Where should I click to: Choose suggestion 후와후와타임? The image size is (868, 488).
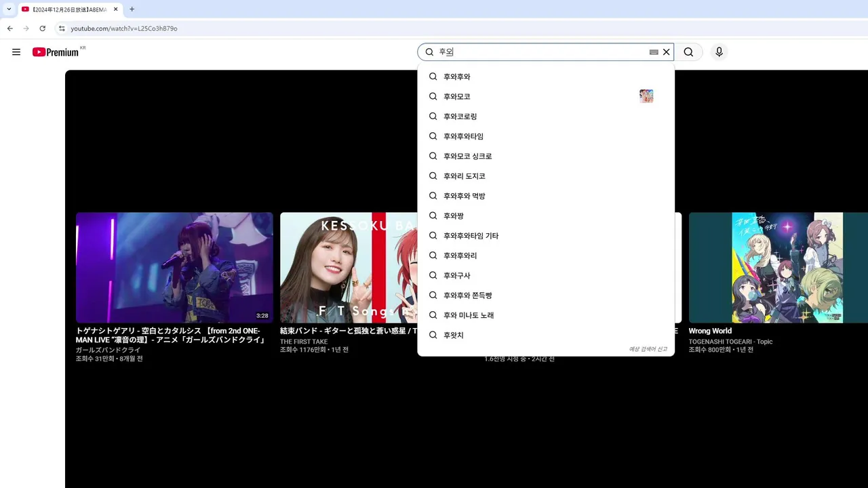pyautogui.click(x=546, y=136)
